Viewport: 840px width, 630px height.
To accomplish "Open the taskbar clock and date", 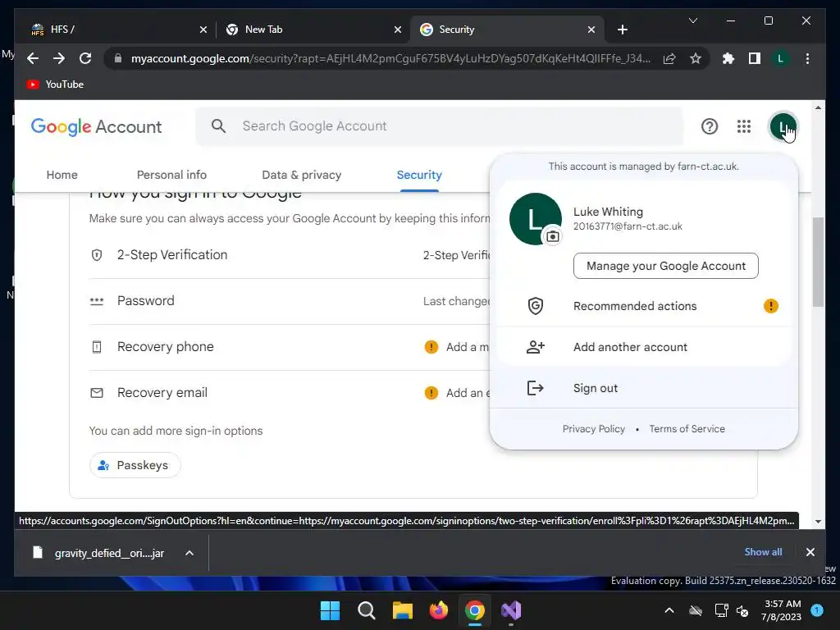I will tap(781, 610).
